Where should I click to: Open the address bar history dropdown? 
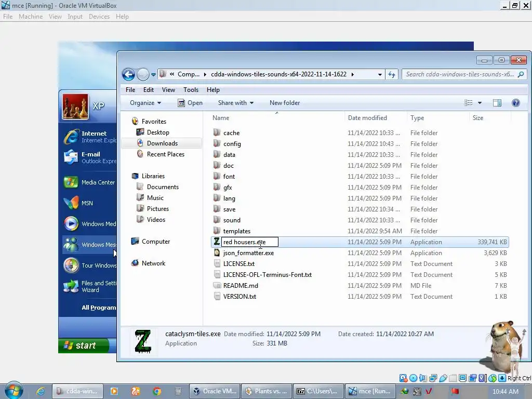pos(380,74)
